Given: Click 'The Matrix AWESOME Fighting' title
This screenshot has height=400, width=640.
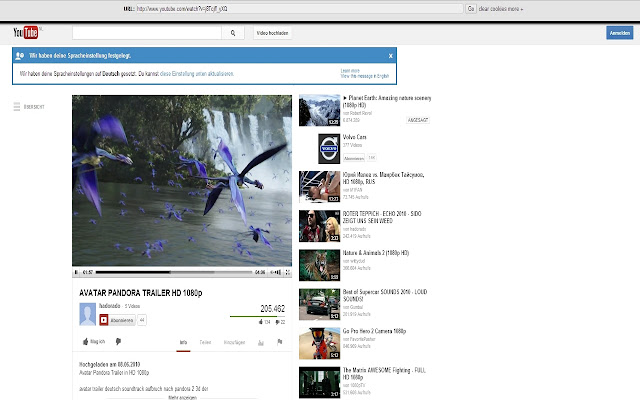Looking at the screenshot, I should 384,374.
